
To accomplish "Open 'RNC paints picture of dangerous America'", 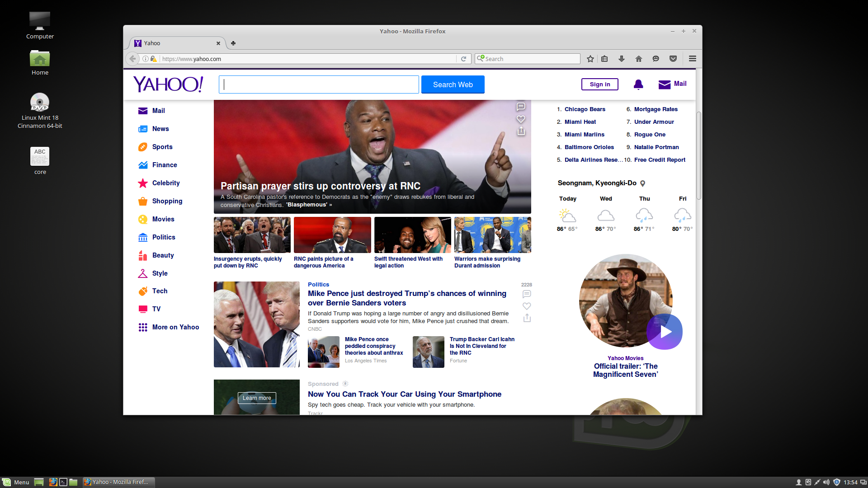I will pyautogui.click(x=324, y=262).
